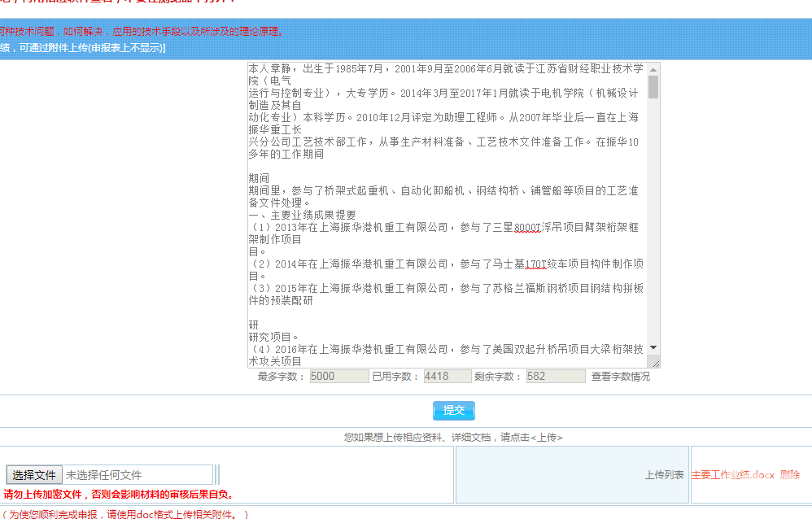This screenshot has height=519, width=812.
Task: Click the line mentioning 马士基170T绞车项目
Action: pyautogui.click(x=446, y=264)
